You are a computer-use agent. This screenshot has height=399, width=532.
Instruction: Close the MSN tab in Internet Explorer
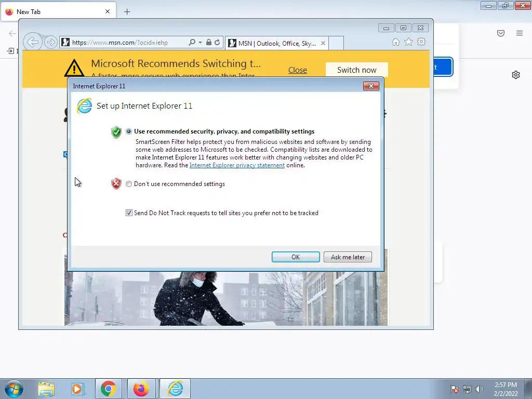click(x=323, y=43)
